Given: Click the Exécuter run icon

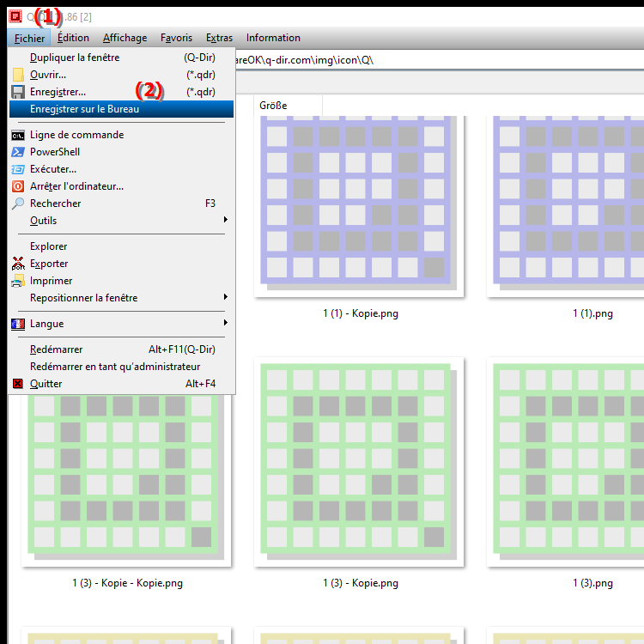Looking at the screenshot, I should [18, 169].
